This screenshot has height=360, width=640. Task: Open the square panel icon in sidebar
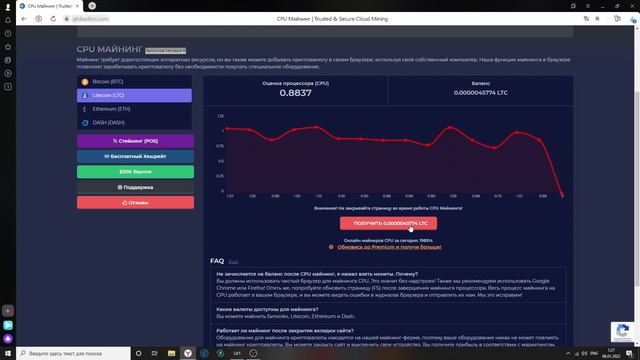tap(8, 87)
